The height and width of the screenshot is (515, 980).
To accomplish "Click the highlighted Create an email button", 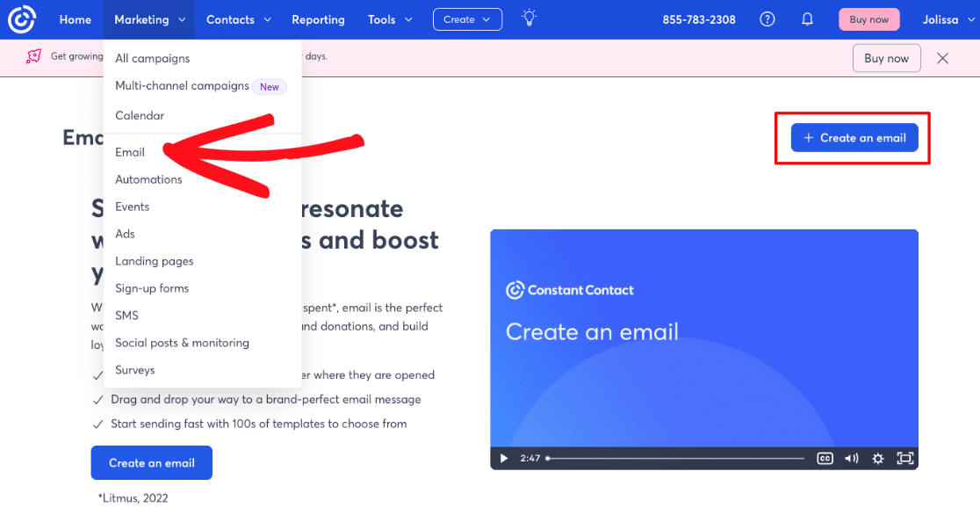I will 854,137.
